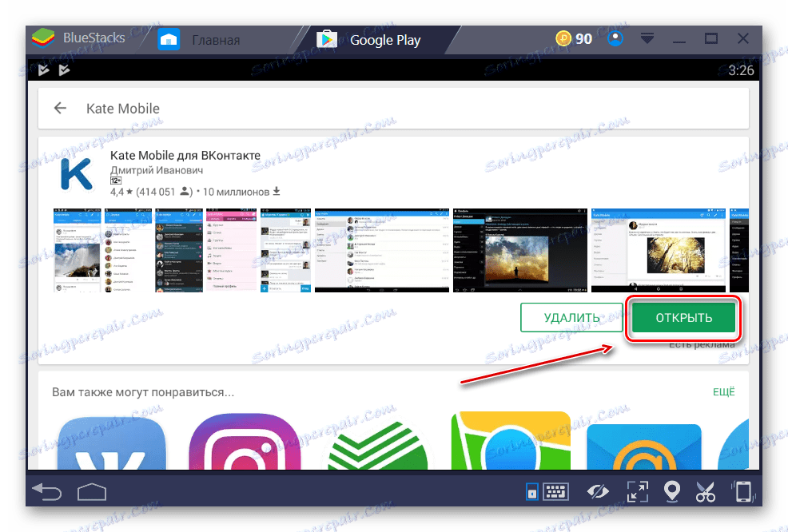This screenshot has width=788, height=532.
Task: Open the BlueStacks user account icon
Action: [615, 38]
